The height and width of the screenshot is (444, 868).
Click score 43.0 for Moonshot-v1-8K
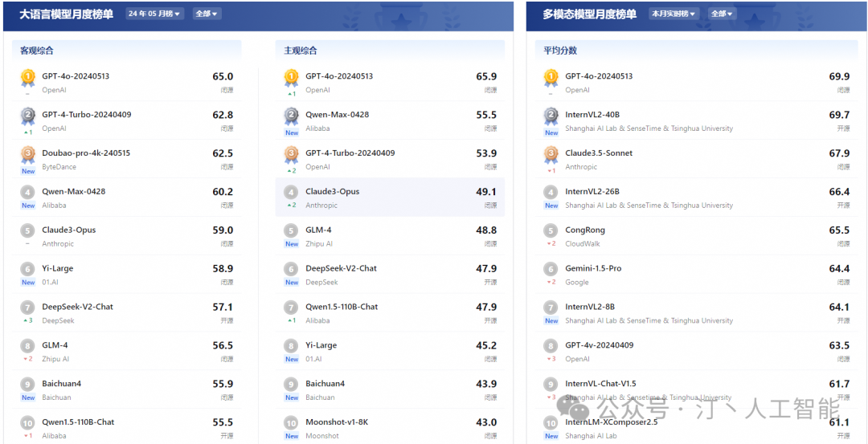tap(486, 422)
